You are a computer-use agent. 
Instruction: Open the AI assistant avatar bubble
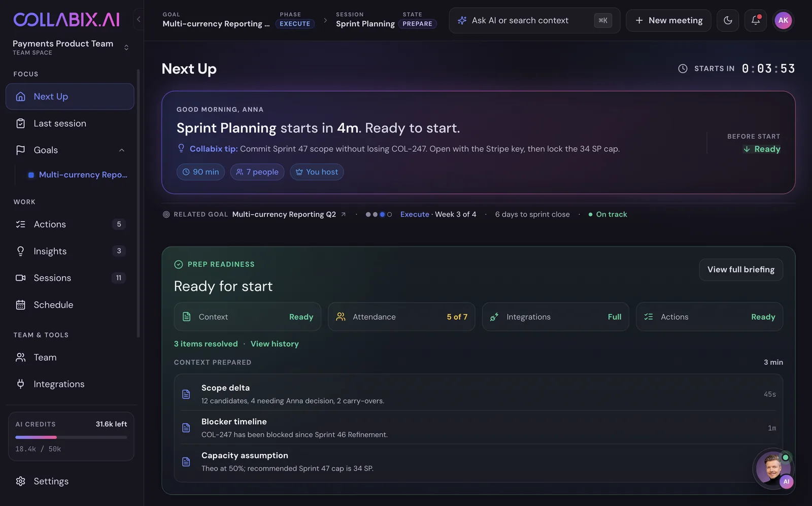click(773, 468)
